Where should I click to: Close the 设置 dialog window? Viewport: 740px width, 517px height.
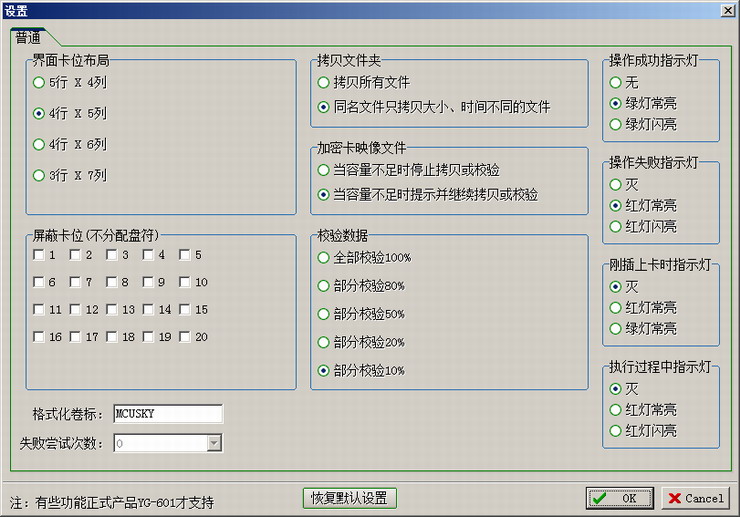click(x=727, y=9)
